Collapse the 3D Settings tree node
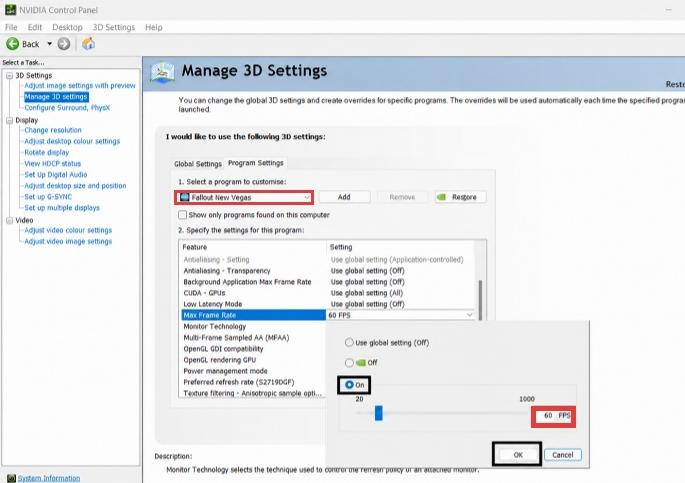The height and width of the screenshot is (483, 685). [9, 76]
